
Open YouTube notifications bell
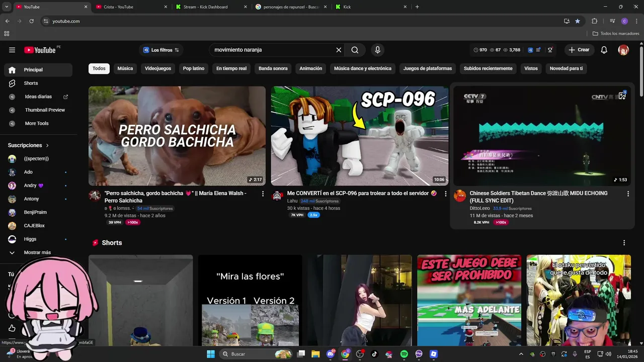[x=604, y=50]
